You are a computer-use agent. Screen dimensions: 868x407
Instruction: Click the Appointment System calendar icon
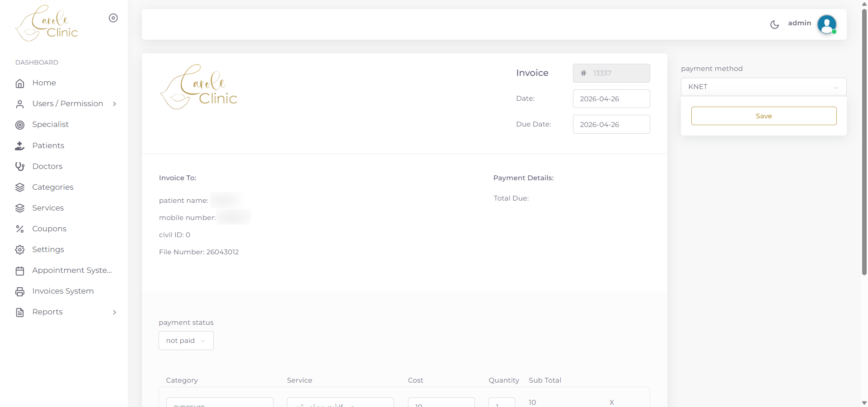(20, 271)
